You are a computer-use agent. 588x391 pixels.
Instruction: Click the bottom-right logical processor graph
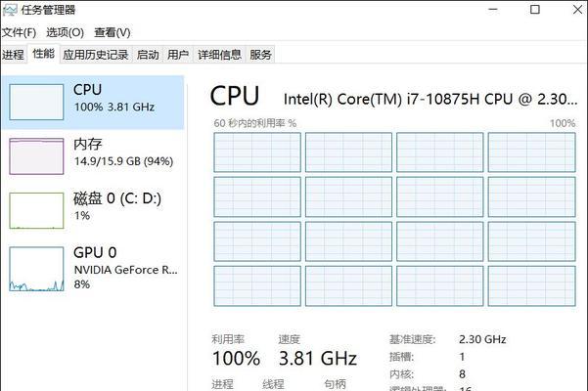tap(532, 286)
